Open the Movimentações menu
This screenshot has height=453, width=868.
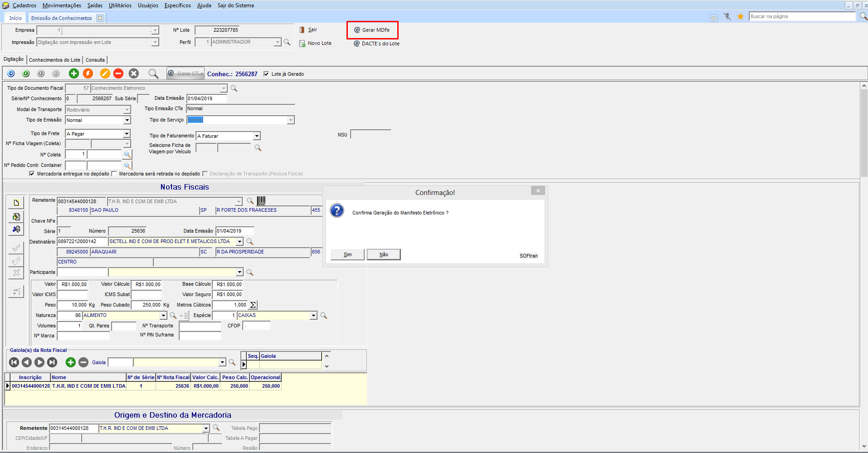pyautogui.click(x=62, y=5)
